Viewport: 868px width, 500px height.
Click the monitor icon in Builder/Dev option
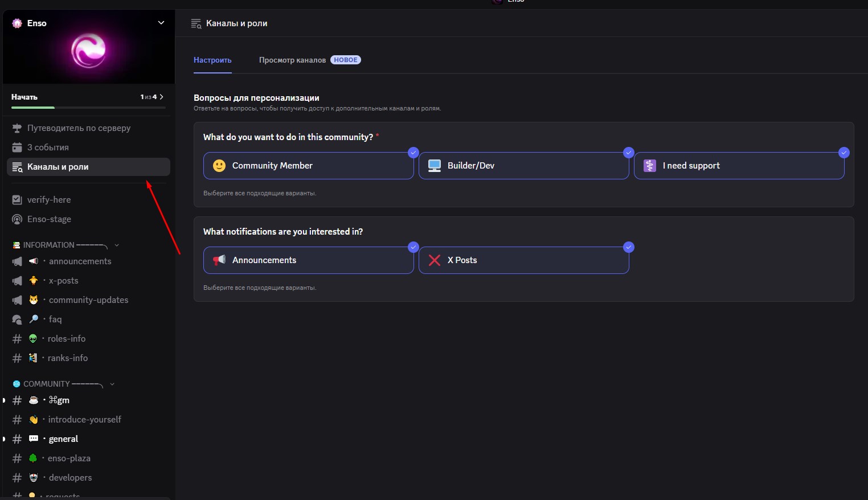pyautogui.click(x=435, y=166)
